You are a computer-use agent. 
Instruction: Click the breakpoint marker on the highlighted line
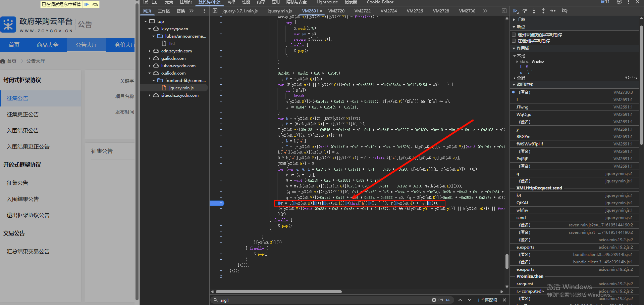pyautogui.click(x=216, y=203)
